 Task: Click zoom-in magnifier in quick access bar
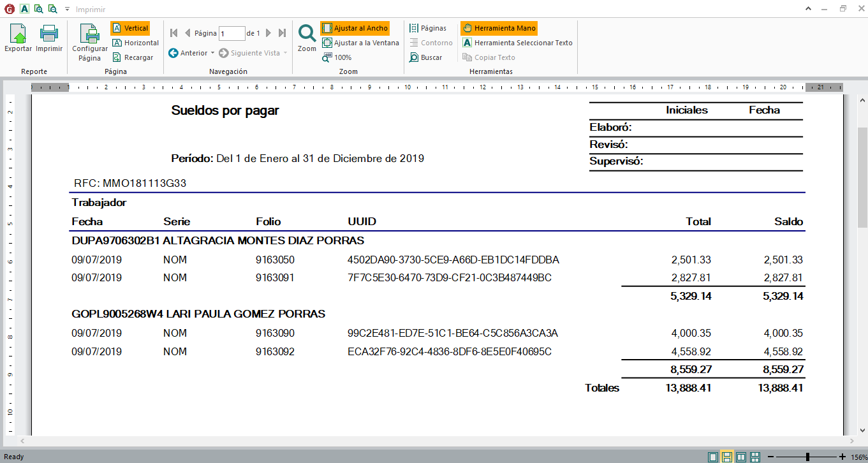(x=38, y=9)
